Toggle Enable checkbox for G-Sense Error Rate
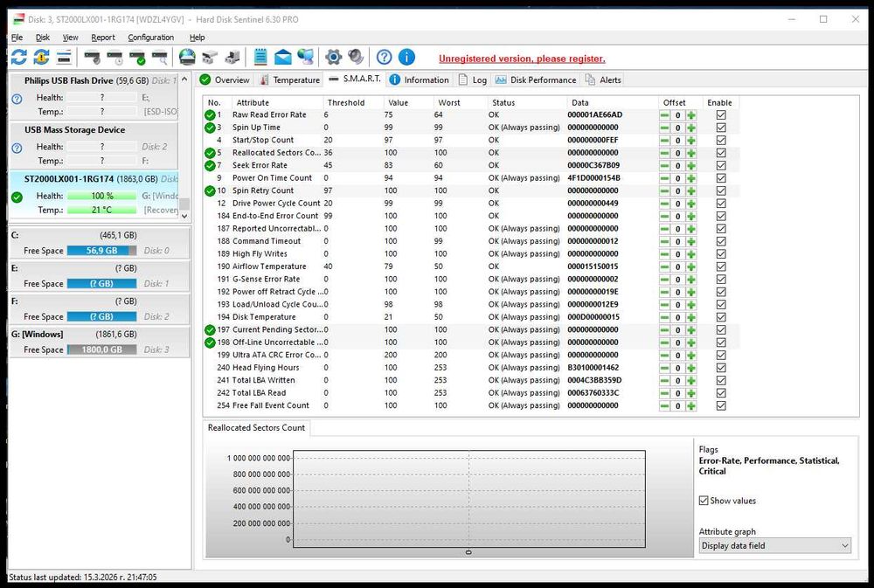This screenshot has width=874, height=588. pos(721,280)
